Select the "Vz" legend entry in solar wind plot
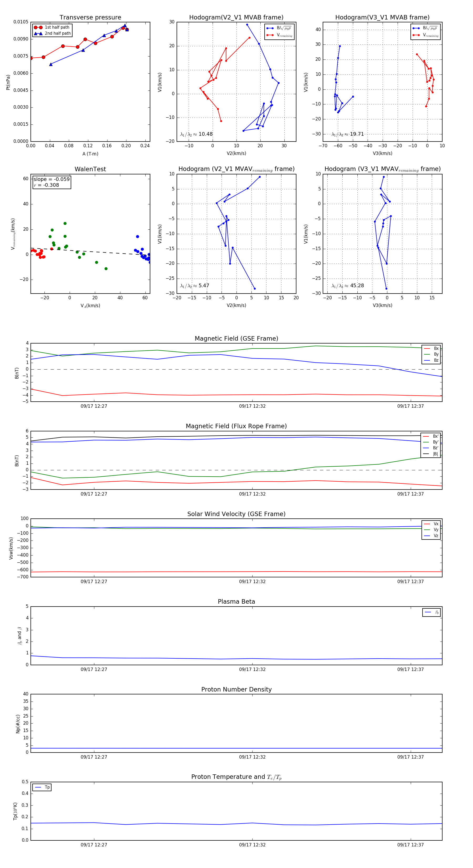Image resolution: width=473 pixels, height=868 pixels. pyautogui.click(x=431, y=536)
